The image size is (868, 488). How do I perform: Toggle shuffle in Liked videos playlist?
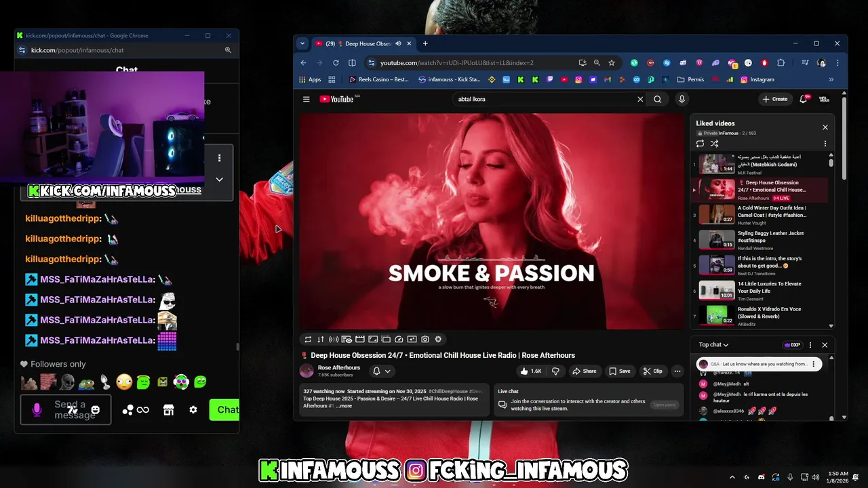pyautogui.click(x=714, y=144)
